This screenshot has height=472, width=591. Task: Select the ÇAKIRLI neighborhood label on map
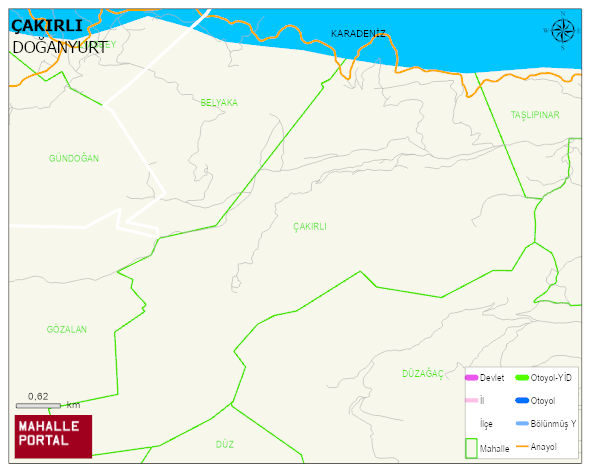(310, 227)
